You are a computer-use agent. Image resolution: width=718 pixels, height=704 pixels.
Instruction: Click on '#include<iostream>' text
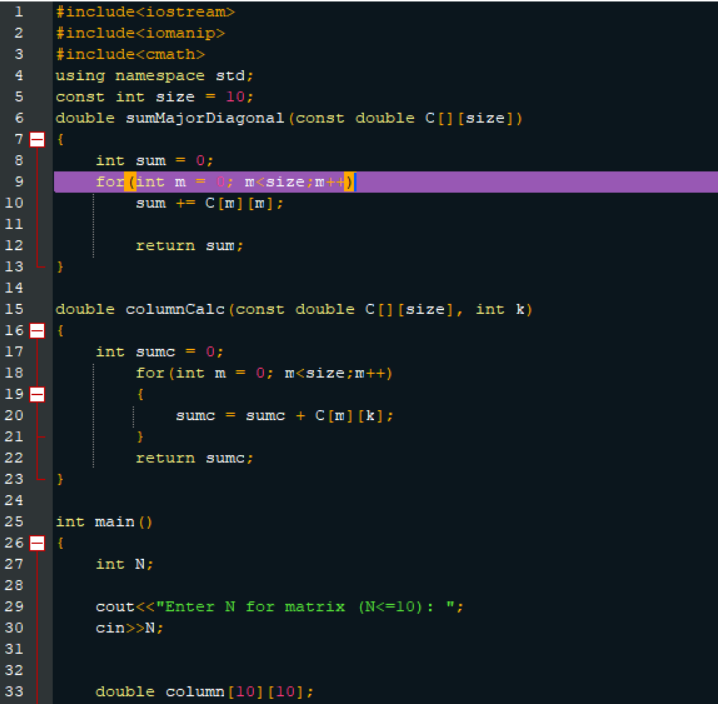145,12
